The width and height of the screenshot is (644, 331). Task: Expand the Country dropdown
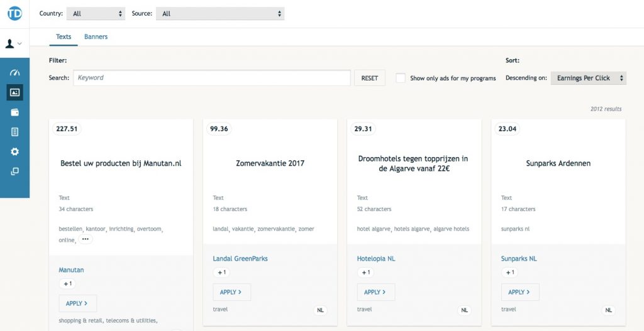96,14
